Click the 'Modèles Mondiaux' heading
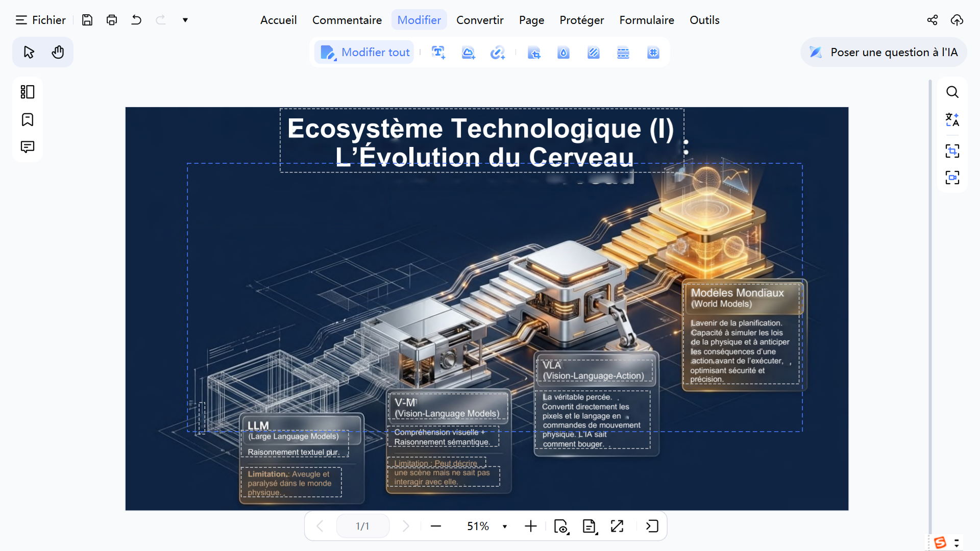 pos(737,293)
